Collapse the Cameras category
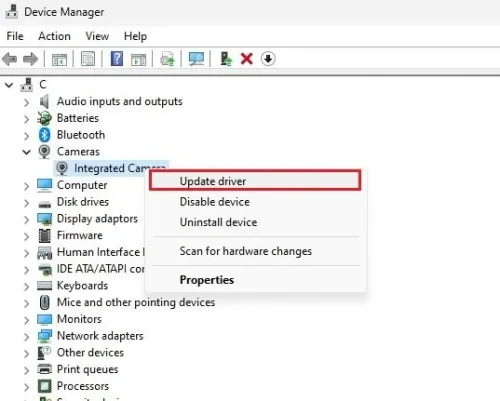 [26, 152]
